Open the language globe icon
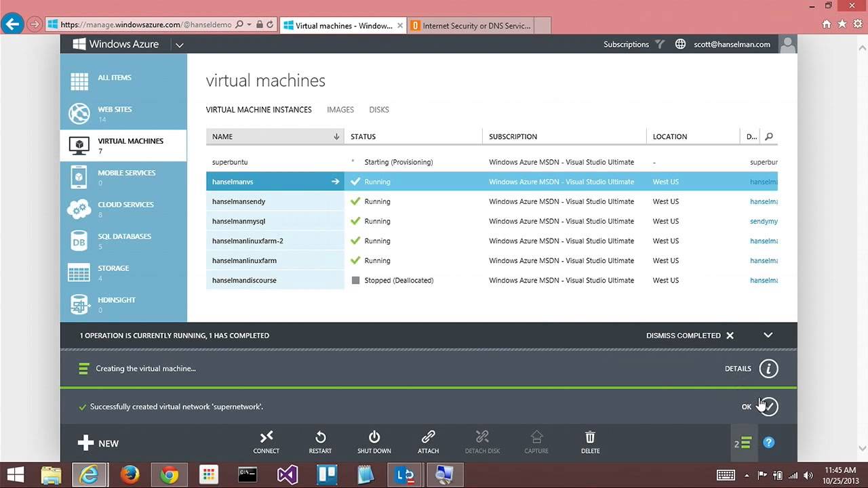 pyautogui.click(x=680, y=44)
